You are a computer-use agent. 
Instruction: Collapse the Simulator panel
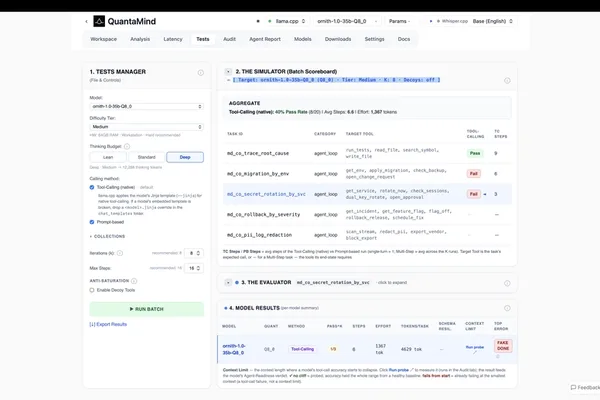[x=228, y=72]
